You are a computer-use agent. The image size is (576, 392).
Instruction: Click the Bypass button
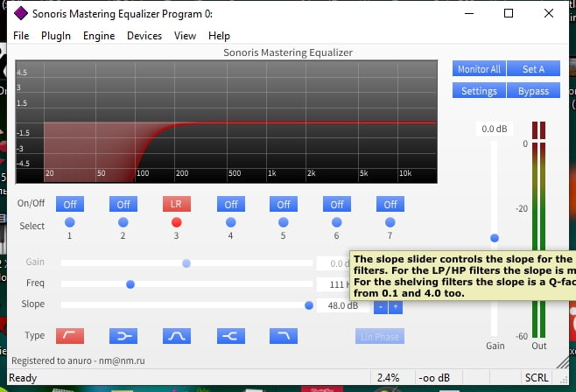click(533, 91)
